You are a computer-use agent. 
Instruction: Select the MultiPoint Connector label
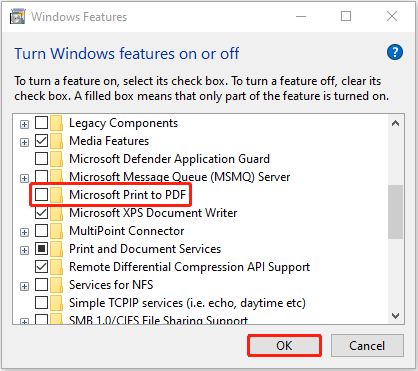coord(127,231)
